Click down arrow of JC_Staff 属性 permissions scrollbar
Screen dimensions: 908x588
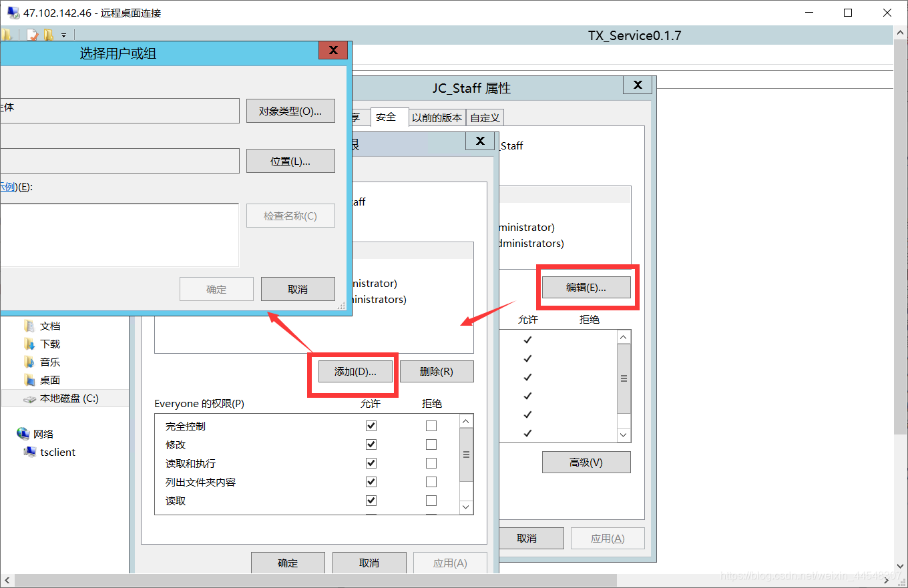(x=624, y=435)
